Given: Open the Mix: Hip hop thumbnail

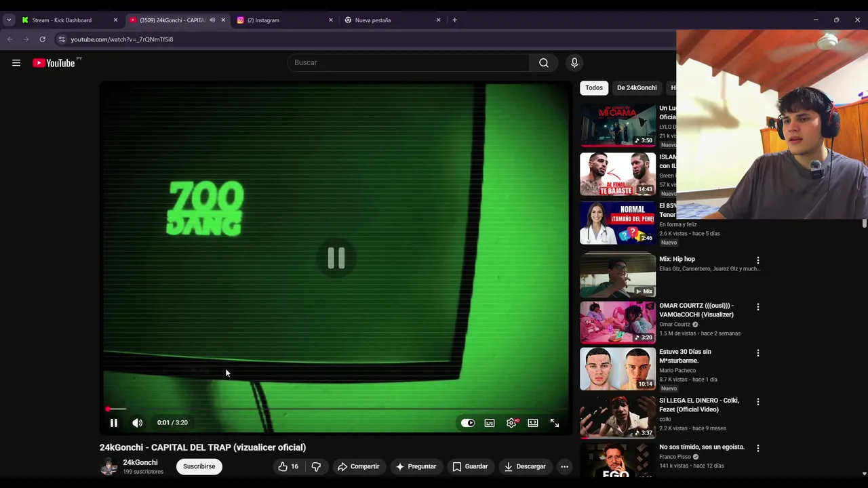Looking at the screenshot, I should point(618,275).
